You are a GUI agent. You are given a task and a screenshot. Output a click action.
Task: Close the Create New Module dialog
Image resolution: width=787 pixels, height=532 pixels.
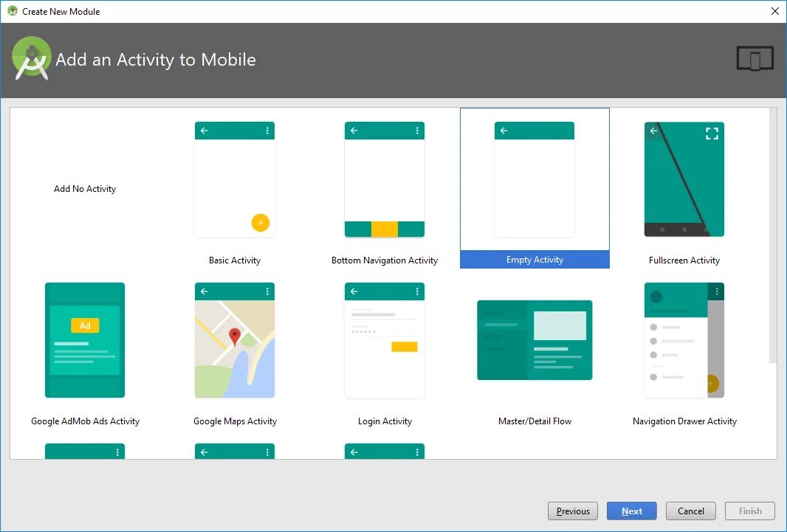(775, 11)
